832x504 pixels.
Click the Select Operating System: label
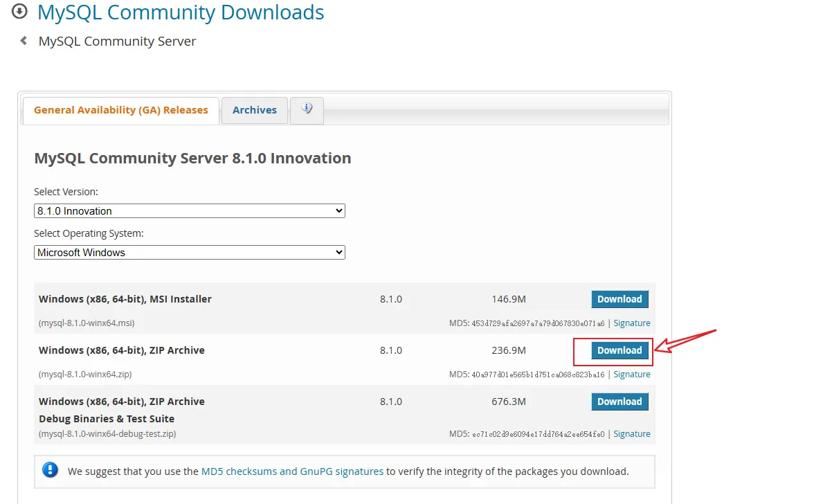click(x=89, y=234)
